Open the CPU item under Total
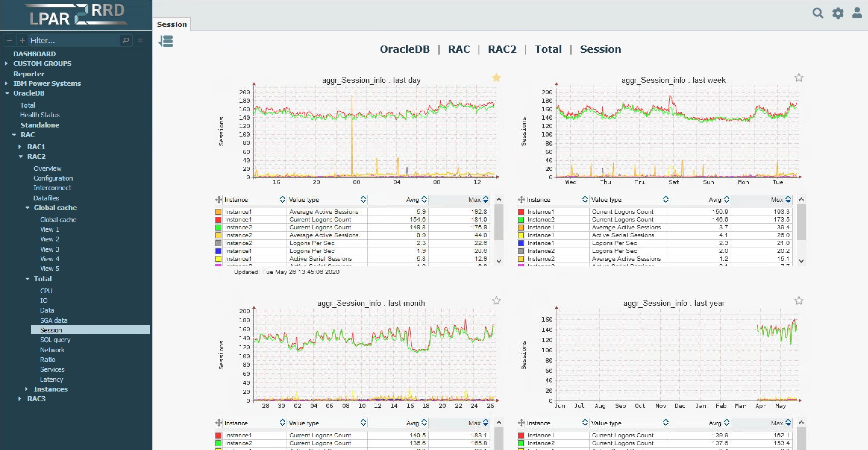This screenshot has width=868, height=450. pos(46,291)
